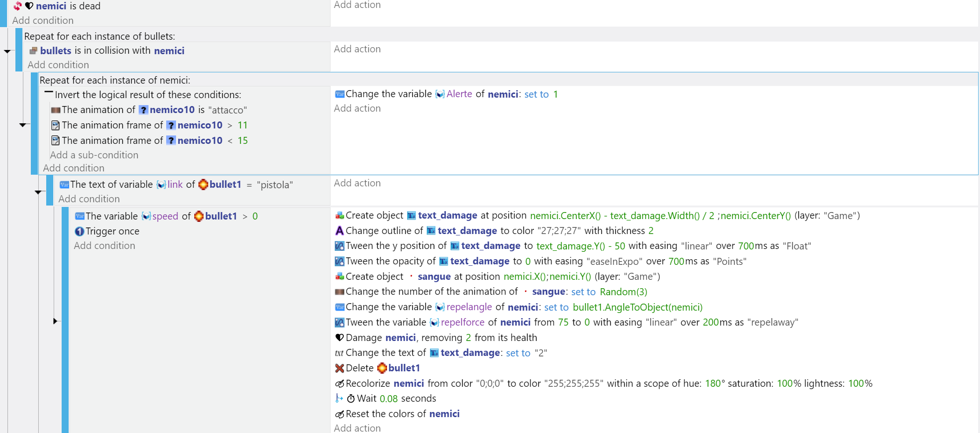Collapse the nested event arrow near bullet1 condition
This screenshot has width=980, height=433.
pos(38,193)
